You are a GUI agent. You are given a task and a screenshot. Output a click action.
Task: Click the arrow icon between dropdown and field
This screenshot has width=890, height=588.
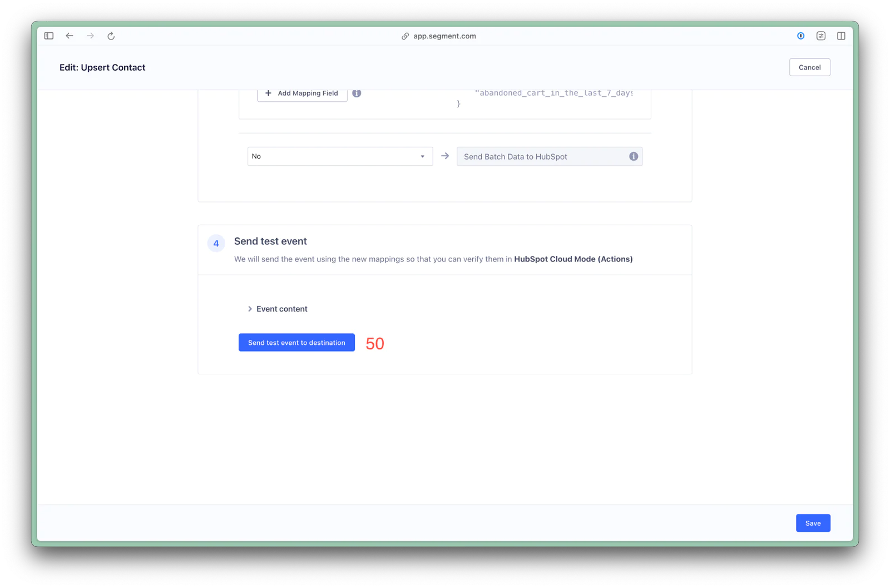tap(445, 156)
